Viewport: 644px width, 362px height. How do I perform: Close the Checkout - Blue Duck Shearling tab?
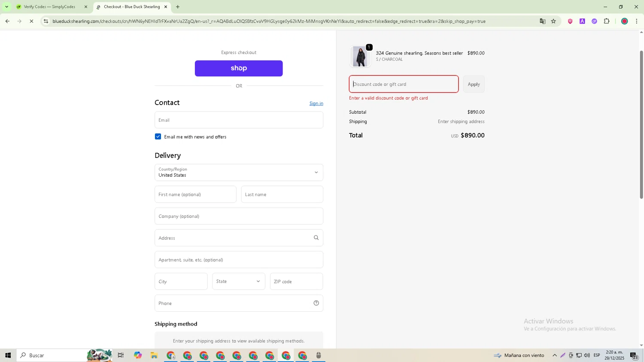[x=166, y=7]
